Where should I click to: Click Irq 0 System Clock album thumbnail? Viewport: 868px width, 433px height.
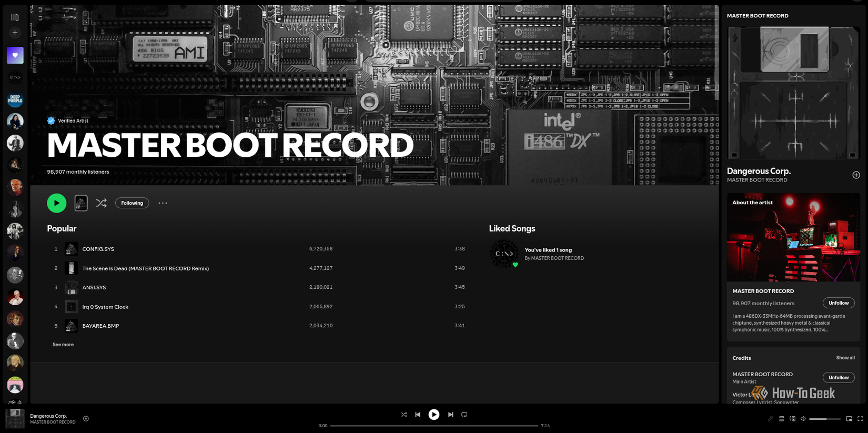pyautogui.click(x=71, y=307)
